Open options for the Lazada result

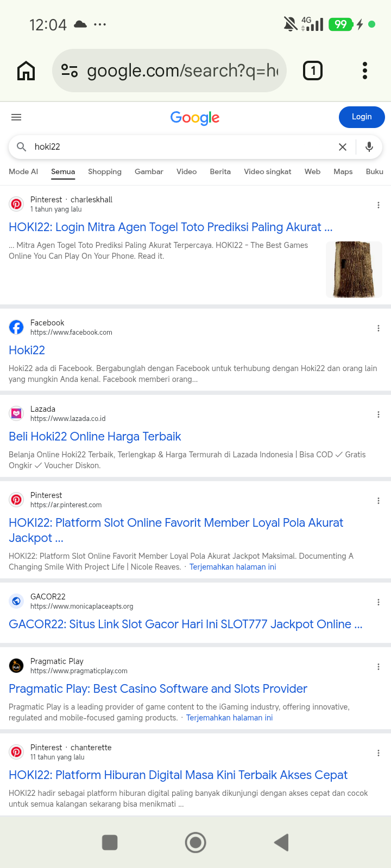[x=379, y=414]
